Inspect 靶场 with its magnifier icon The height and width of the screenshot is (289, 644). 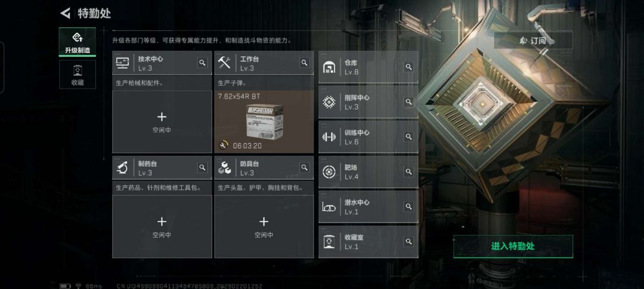408,171
